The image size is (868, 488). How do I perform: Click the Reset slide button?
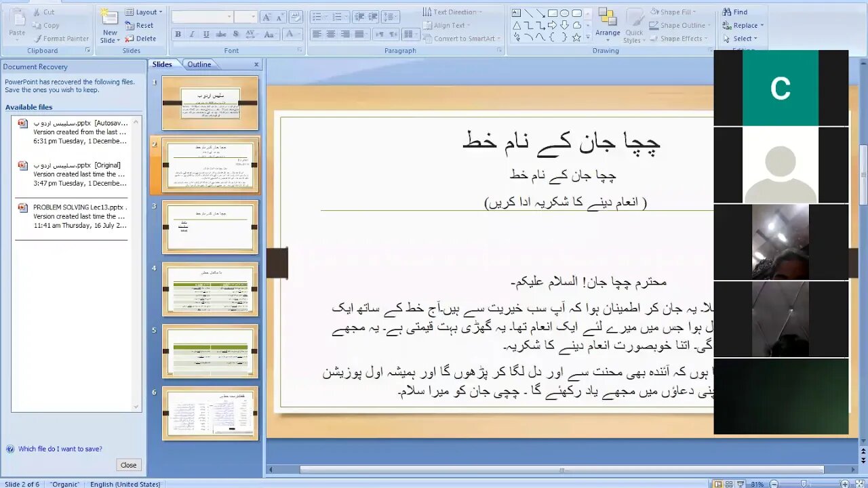point(140,26)
